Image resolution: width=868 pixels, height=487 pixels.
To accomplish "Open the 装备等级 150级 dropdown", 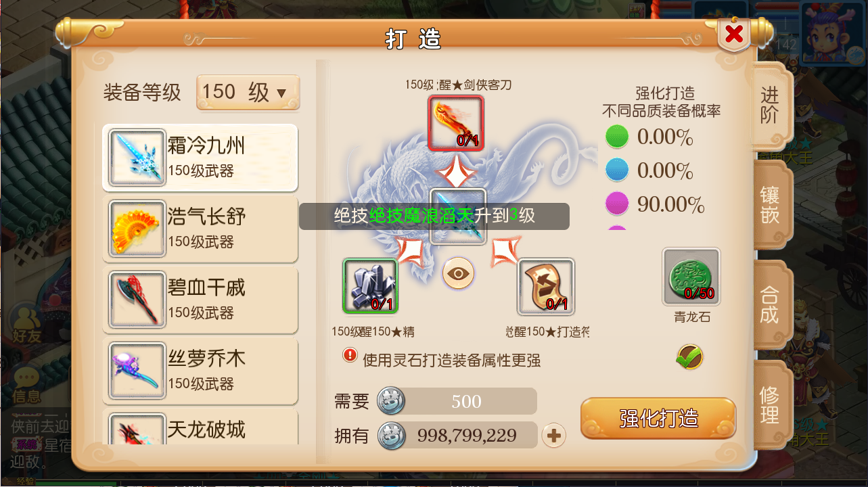I will click(248, 93).
